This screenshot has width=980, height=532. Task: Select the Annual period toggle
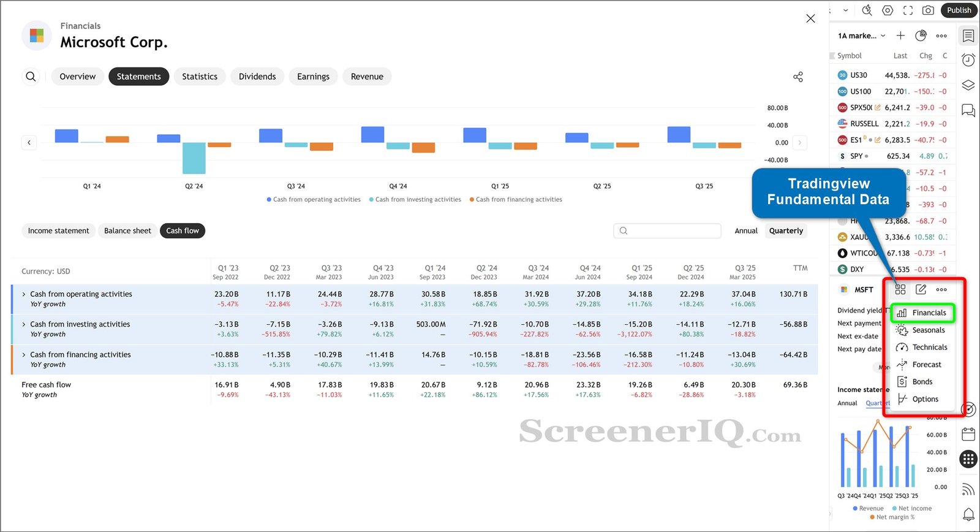746,231
